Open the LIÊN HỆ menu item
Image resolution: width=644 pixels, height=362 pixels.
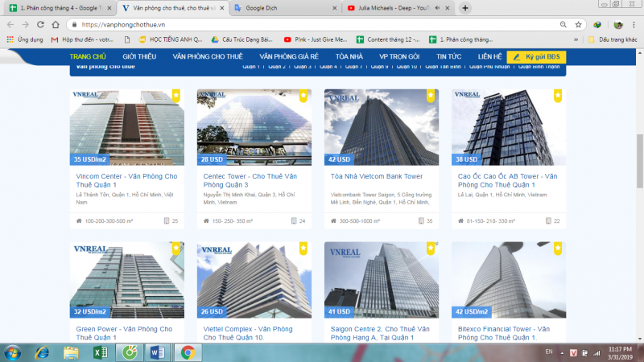click(489, 56)
